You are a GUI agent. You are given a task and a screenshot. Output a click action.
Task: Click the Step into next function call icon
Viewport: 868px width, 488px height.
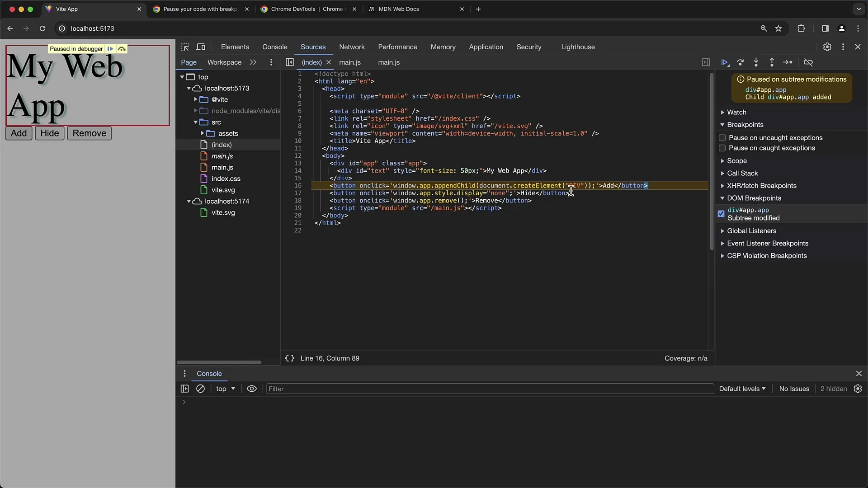(x=756, y=62)
